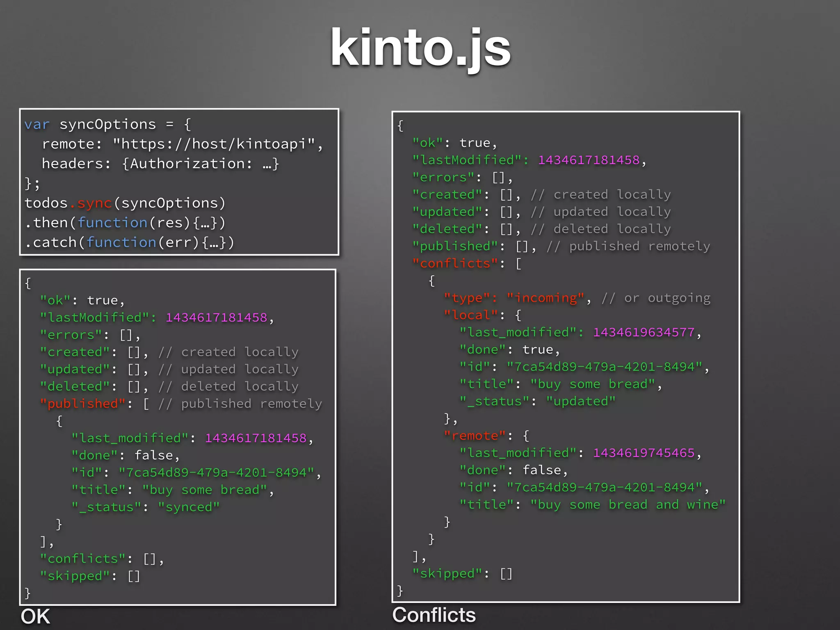The image size is (840, 630).
Task: Click "title": "buy some bread" in the OK panel
Action: coord(173,490)
